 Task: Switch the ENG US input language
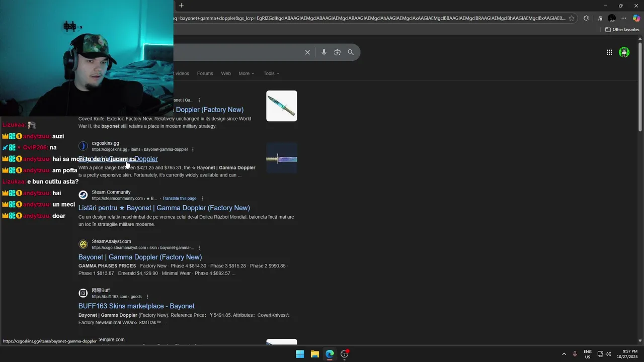[588, 354]
